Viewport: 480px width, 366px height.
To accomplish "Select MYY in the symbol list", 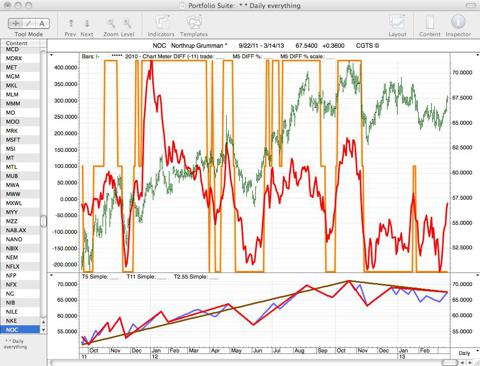I will [x=20, y=212].
